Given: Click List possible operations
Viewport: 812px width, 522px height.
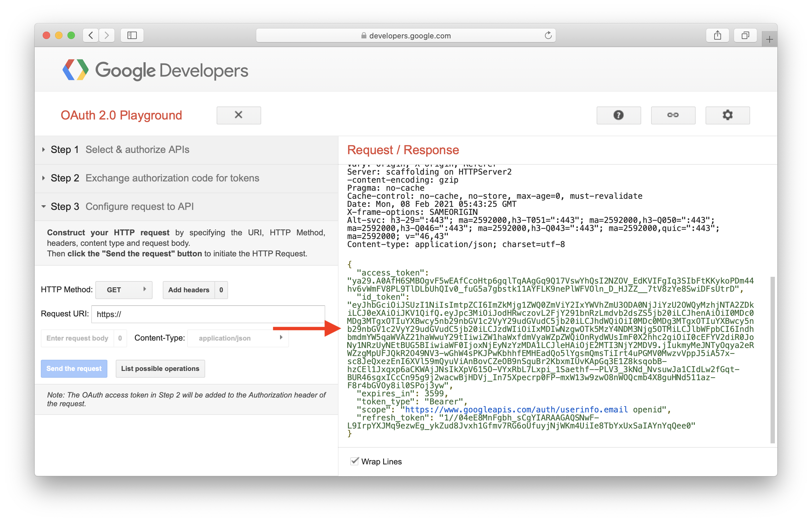Looking at the screenshot, I should tap(160, 368).
